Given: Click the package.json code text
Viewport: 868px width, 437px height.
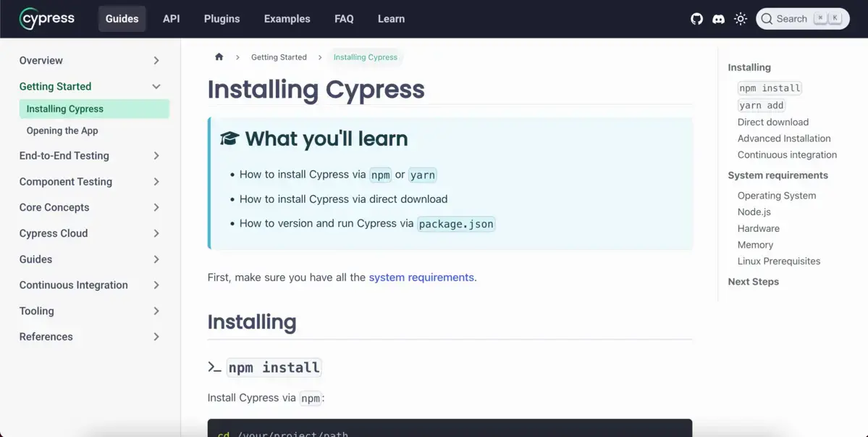Looking at the screenshot, I should [456, 224].
